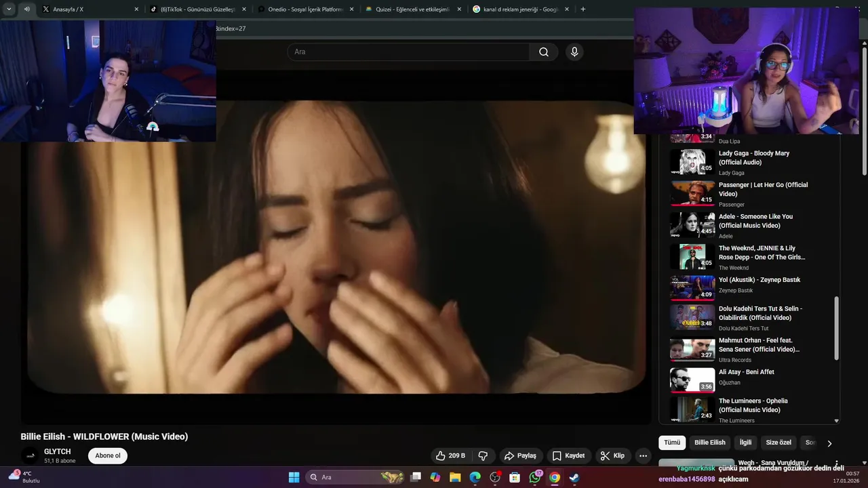
Task: Close the TikTok tab
Action: 244,9
